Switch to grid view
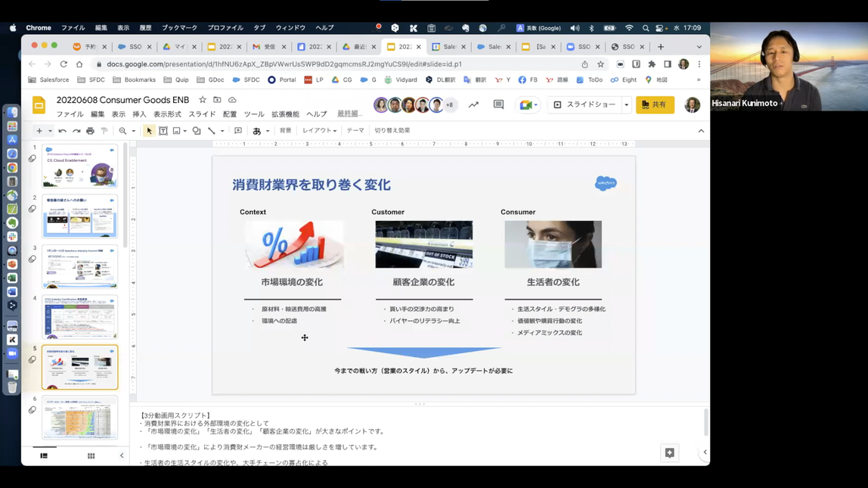Screen dimensions: 868x488 [x=91, y=456]
